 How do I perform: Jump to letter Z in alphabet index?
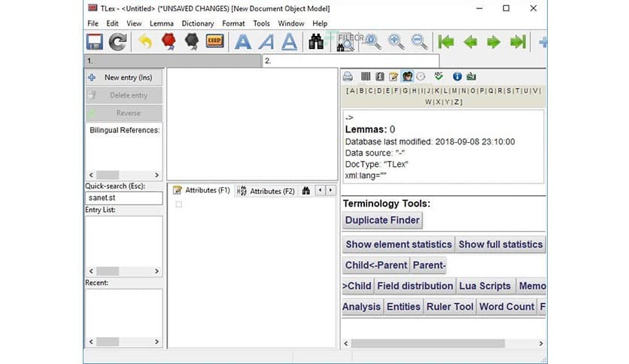[457, 102]
